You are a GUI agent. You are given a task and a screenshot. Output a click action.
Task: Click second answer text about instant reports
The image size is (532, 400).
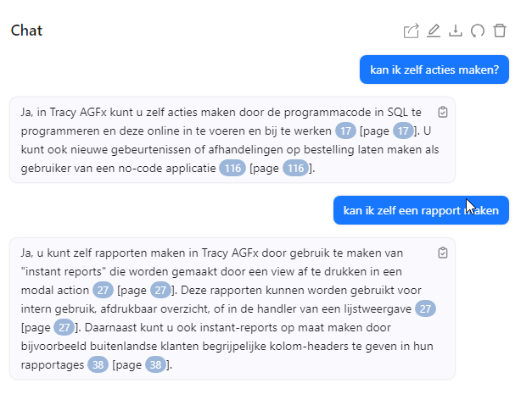228,308
